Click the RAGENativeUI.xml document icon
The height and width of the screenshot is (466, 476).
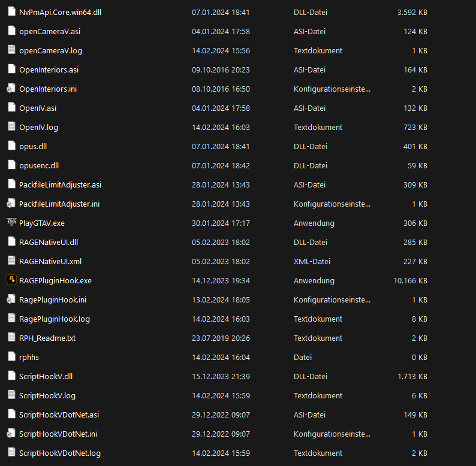(x=11, y=261)
